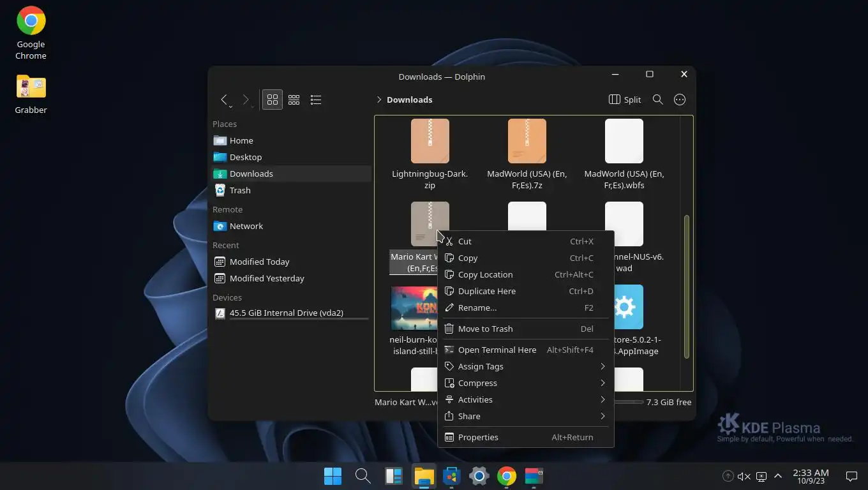Switch to Compact view mode
This screenshot has height=490, width=868.
294,100
